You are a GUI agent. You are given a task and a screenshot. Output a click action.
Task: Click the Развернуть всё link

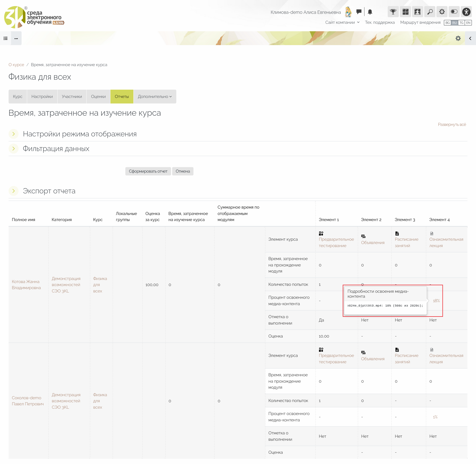point(452,125)
